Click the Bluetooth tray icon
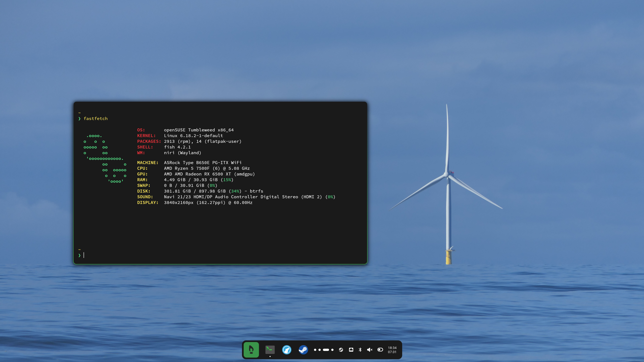Image resolution: width=644 pixels, height=362 pixels. tap(360, 350)
